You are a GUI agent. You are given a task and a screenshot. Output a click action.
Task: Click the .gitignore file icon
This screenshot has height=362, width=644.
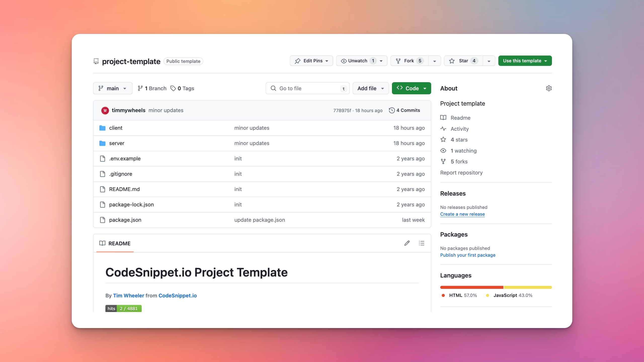[x=102, y=174]
